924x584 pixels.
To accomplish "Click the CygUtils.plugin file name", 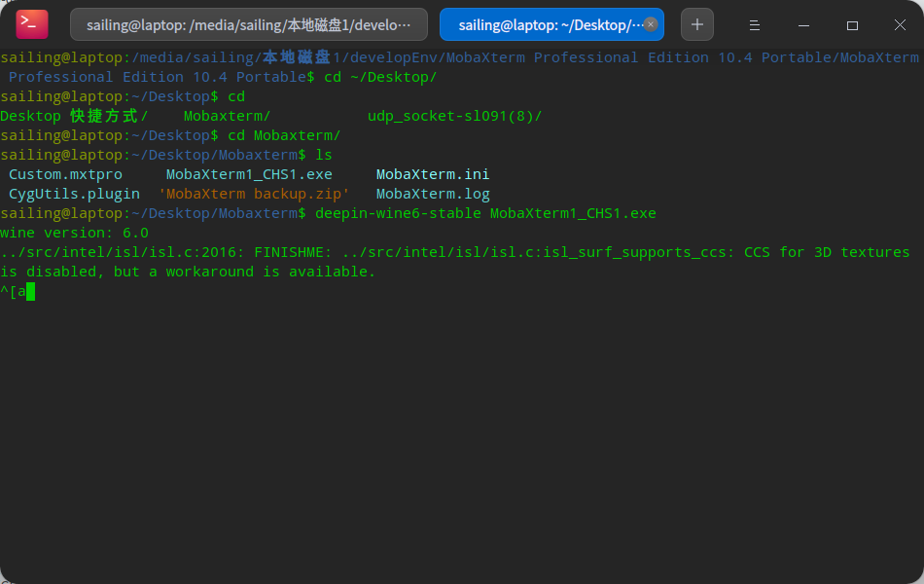I will [74, 194].
